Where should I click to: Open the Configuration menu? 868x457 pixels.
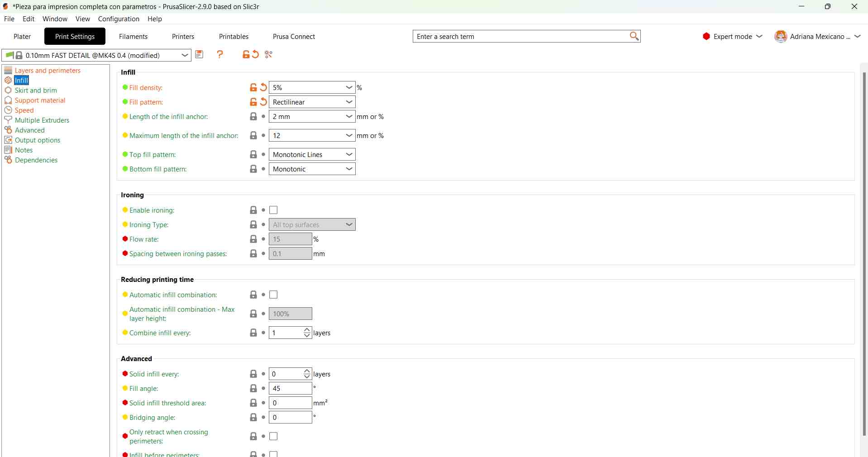pyautogui.click(x=119, y=19)
